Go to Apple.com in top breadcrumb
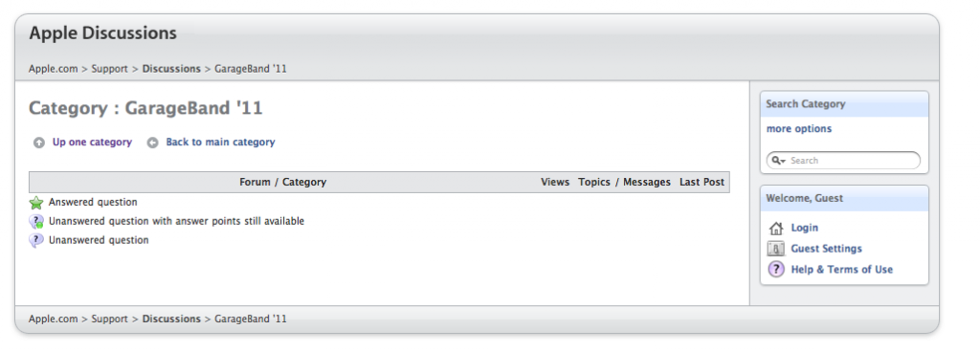The image size is (980, 352). (54, 69)
